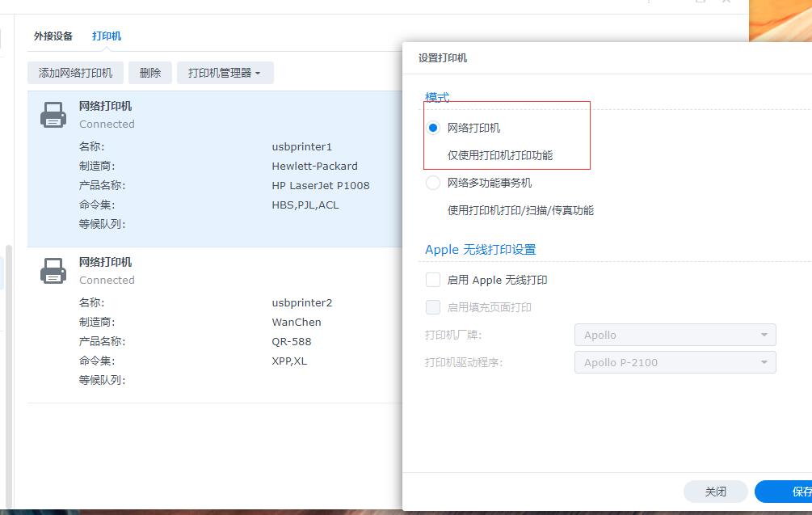812x515 pixels.
Task: Open the 打印机厂牌 dropdown showing Apollo
Action: pyautogui.click(x=675, y=334)
